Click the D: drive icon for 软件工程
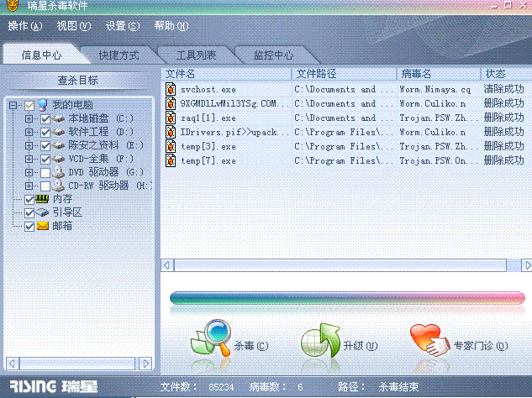Screen dimensions: 532x398 click(x=58, y=132)
